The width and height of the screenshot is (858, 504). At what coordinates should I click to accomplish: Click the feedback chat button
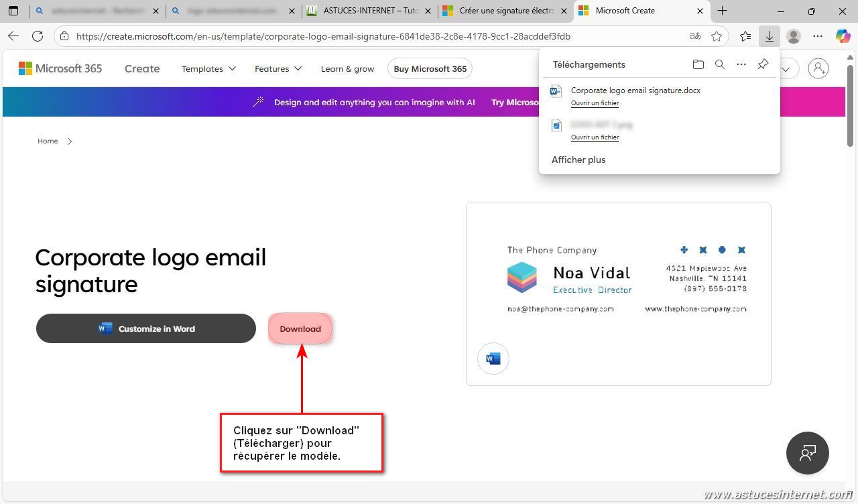(x=807, y=453)
